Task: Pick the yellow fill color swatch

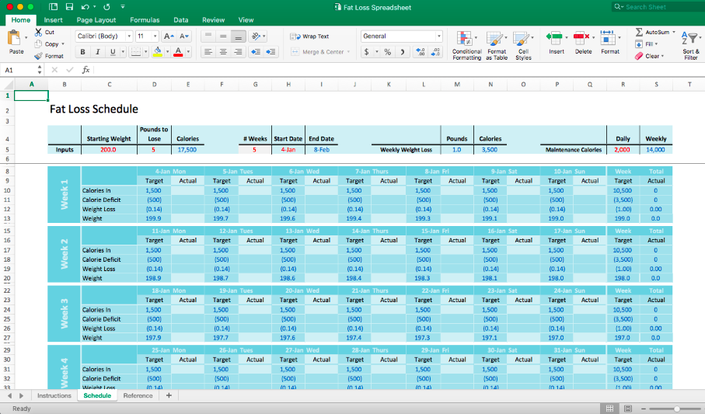Action: point(157,52)
